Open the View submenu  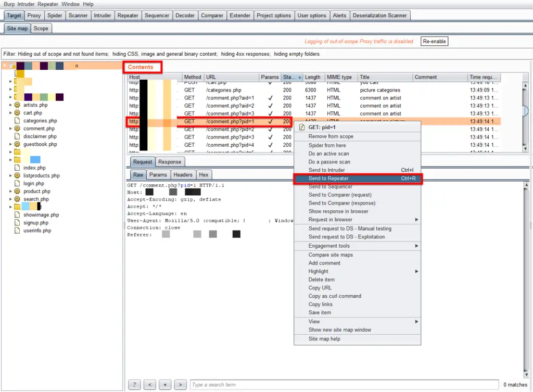pos(357,321)
